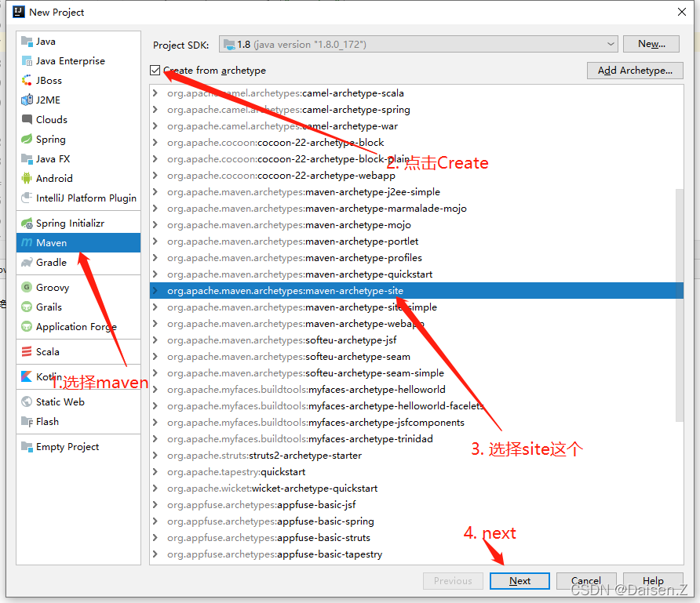Select the Grails icon
The height and width of the screenshot is (603, 700).
coord(27,307)
